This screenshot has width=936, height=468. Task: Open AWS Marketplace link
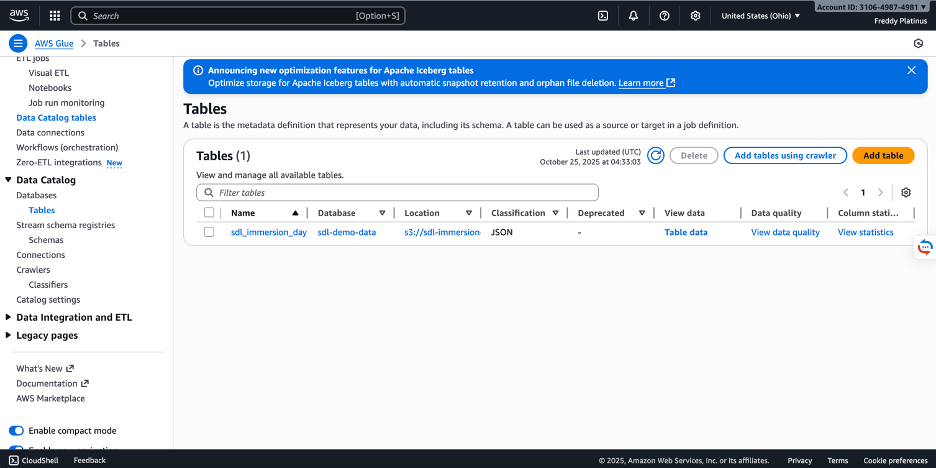pos(51,399)
